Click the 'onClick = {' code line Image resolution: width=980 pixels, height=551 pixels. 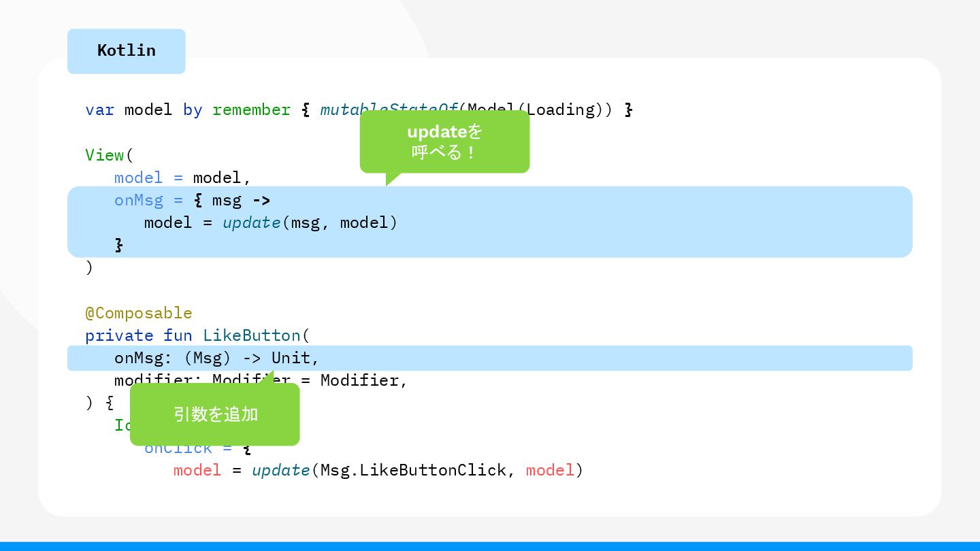point(197,448)
